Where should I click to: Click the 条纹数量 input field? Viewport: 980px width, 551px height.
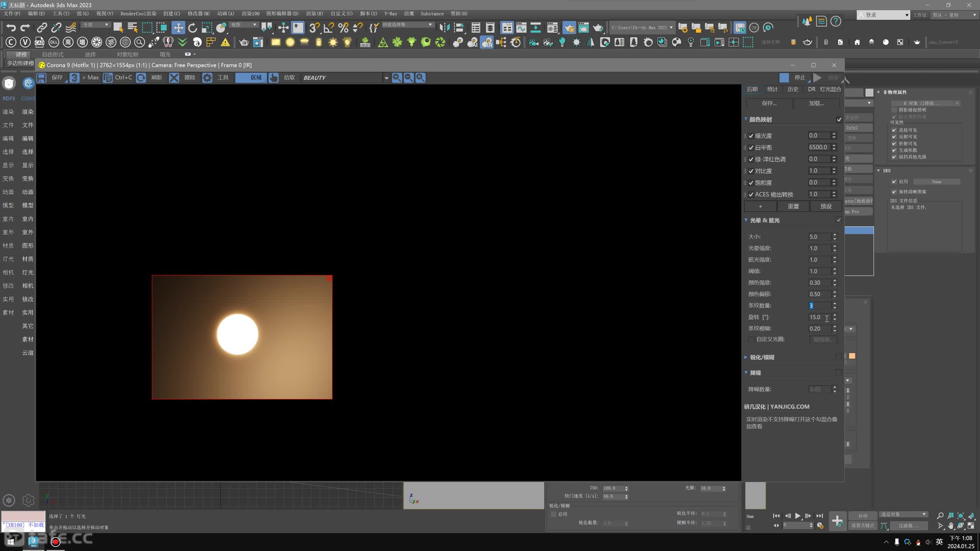(820, 306)
